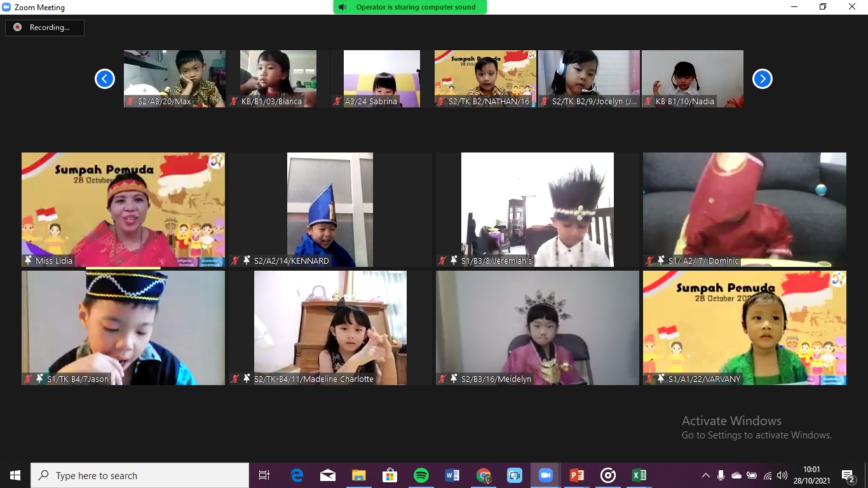Open Excel from the taskbar

639,475
